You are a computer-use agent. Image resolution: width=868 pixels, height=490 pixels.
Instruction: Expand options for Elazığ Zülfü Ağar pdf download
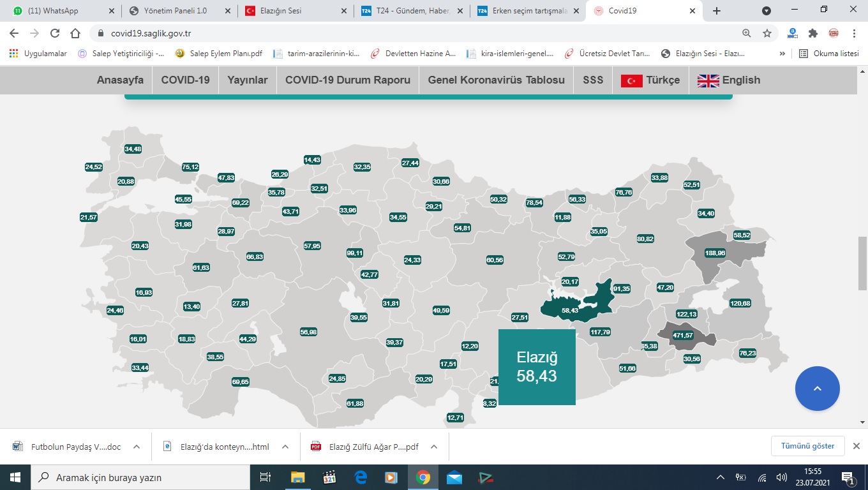pyautogui.click(x=434, y=447)
